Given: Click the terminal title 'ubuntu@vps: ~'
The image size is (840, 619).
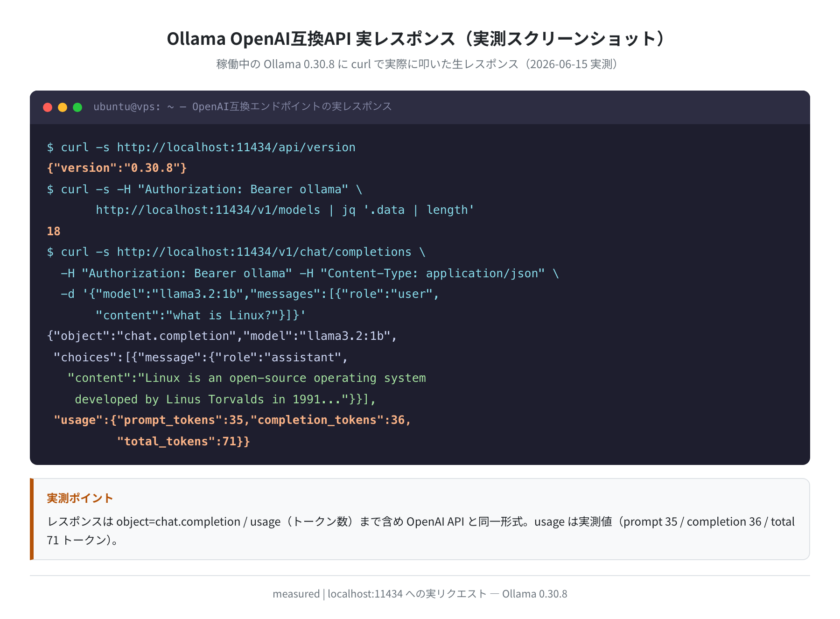Looking at the screenshot, I should pos(134,107).
